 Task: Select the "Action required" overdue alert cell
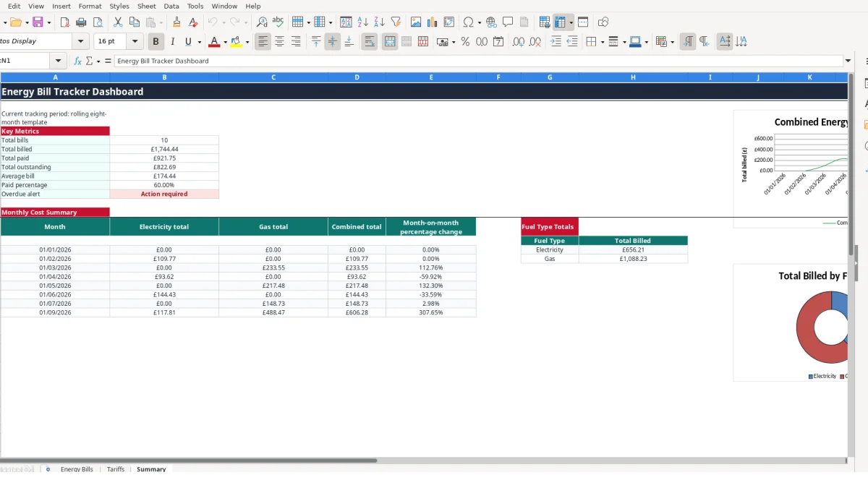[164, 194]
